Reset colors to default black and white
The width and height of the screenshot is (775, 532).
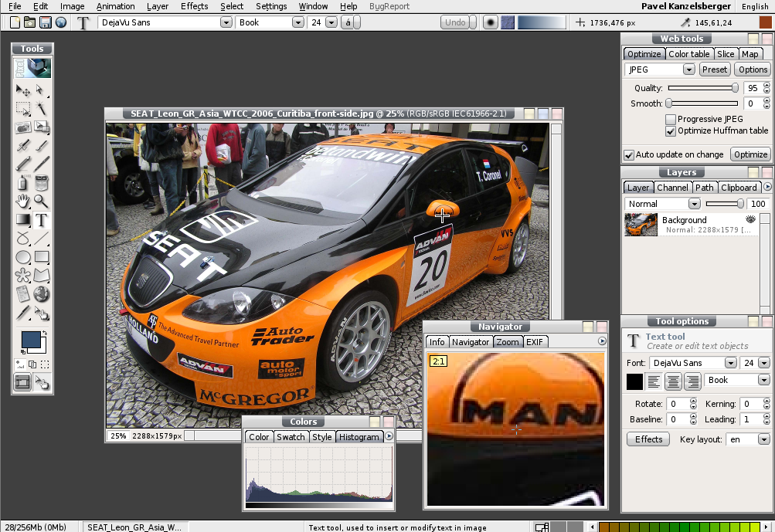tap(23, 351)
